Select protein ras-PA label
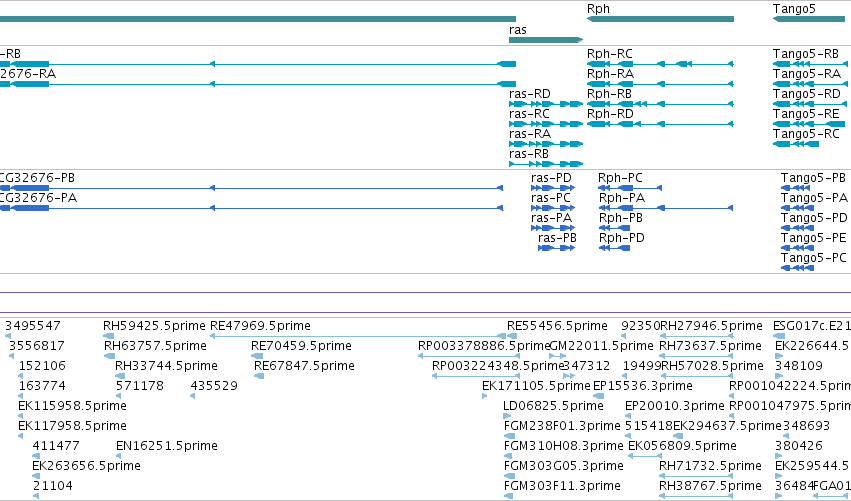 pos(551,218)
